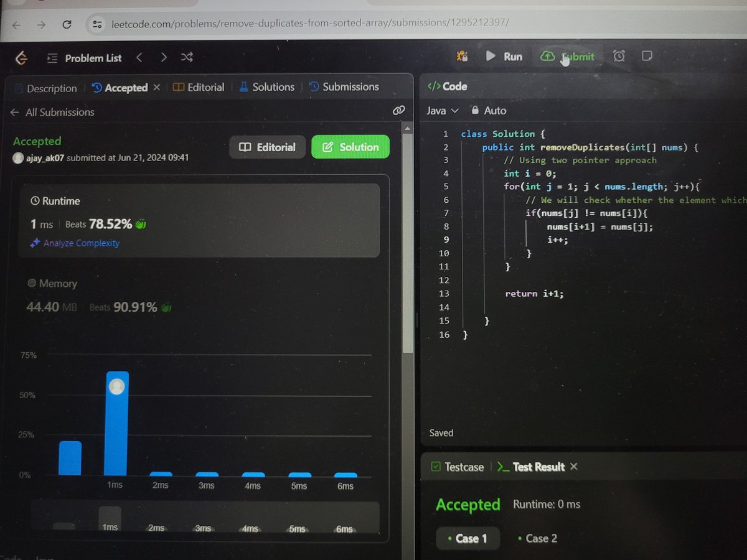
Task: Click the LeetCode logo icon
Action: pyautogui.click(x=22, y=58)
